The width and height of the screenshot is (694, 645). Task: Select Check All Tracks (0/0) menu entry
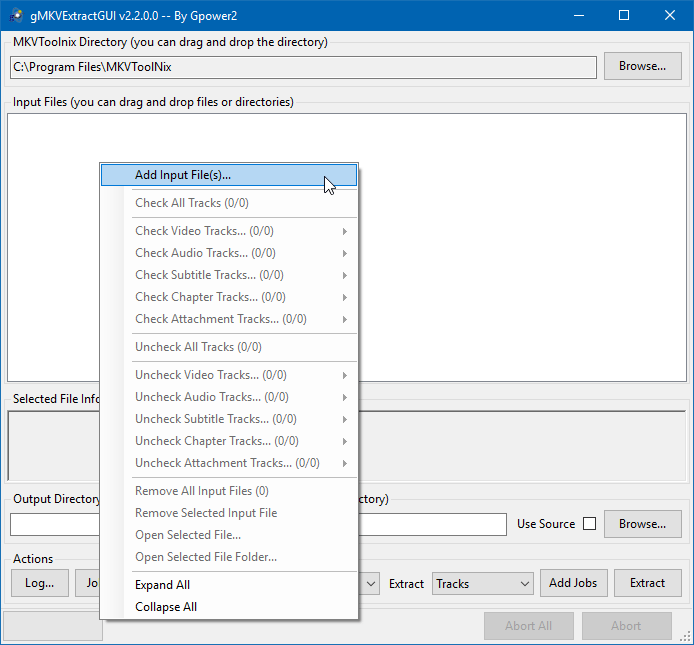229,203
